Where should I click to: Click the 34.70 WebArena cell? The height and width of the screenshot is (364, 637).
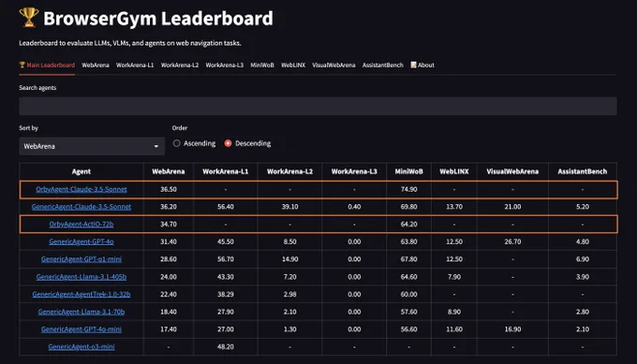(169, 224)
